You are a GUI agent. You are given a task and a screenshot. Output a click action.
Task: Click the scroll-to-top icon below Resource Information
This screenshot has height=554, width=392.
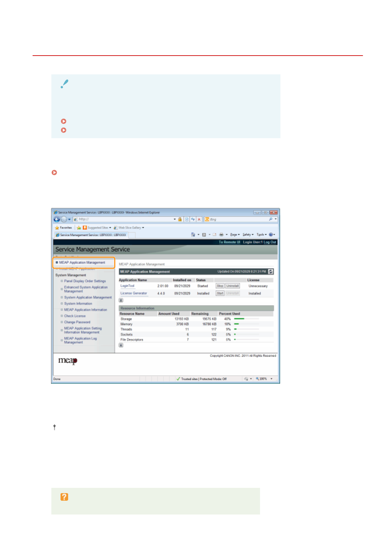click(121, 345)
